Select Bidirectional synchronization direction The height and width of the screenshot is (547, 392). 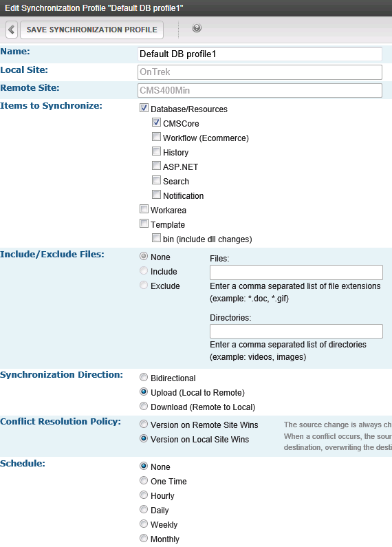pyautogui.click(x=144, y=378)
